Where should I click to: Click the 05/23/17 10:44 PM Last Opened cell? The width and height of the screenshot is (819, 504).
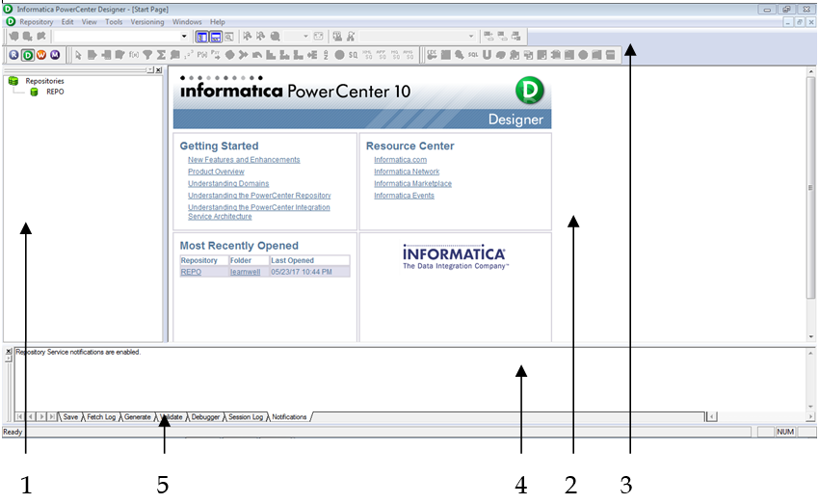point(309,272)
